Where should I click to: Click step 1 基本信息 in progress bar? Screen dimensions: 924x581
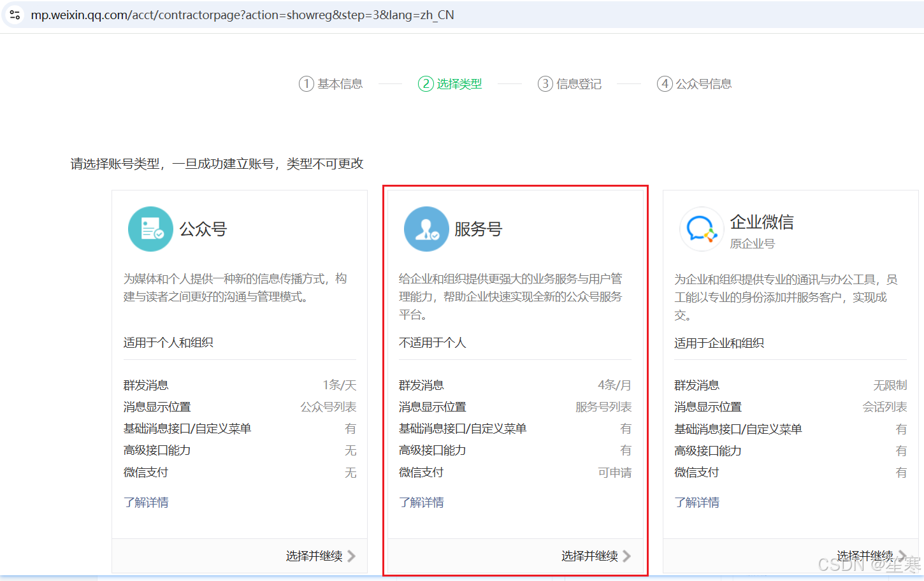point(331,83)
